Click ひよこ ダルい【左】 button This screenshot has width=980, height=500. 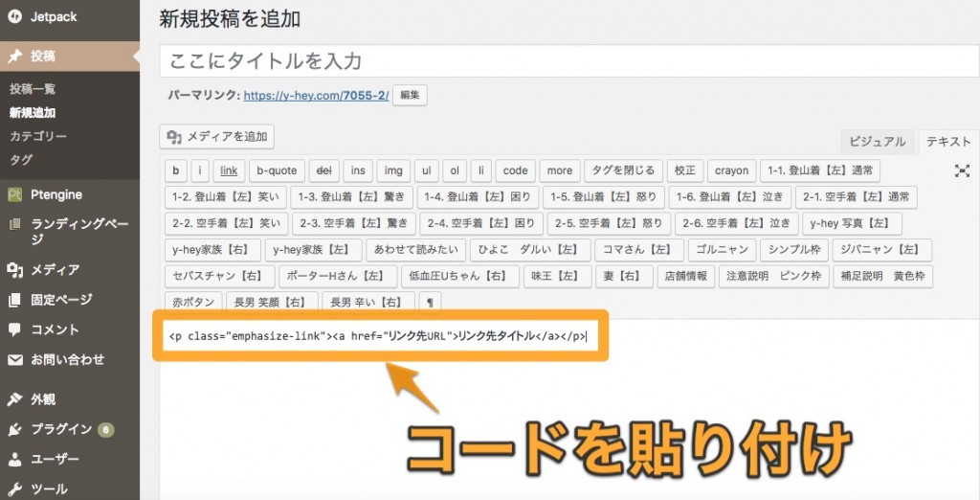pos(530,250)
